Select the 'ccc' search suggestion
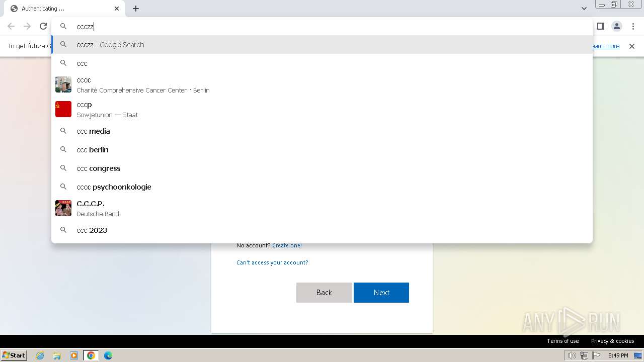644x362 pixels. click(x=322, y=63)
